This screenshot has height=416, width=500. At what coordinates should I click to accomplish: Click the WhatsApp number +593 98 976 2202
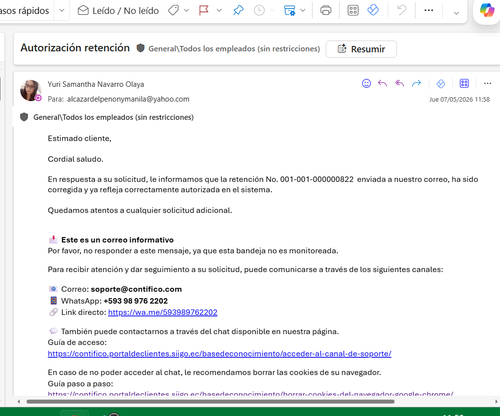pos(136,301)
